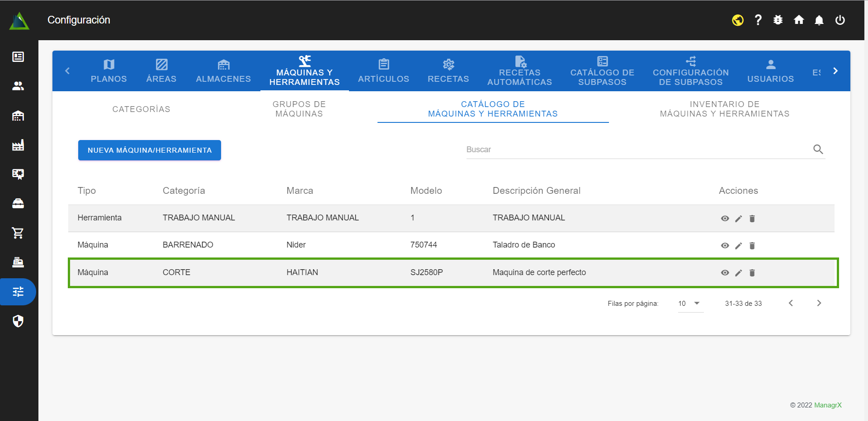The height and width of the screenshot is (421, 868).
Task: Go to previous table page
Action: click(x=791, y=303)
